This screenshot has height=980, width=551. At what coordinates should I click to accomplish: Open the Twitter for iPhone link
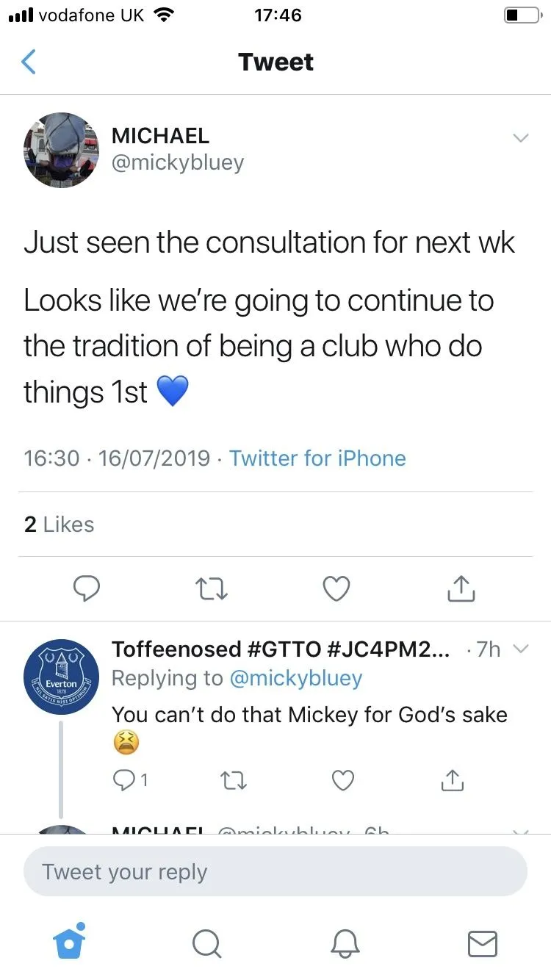click(317, 458)
